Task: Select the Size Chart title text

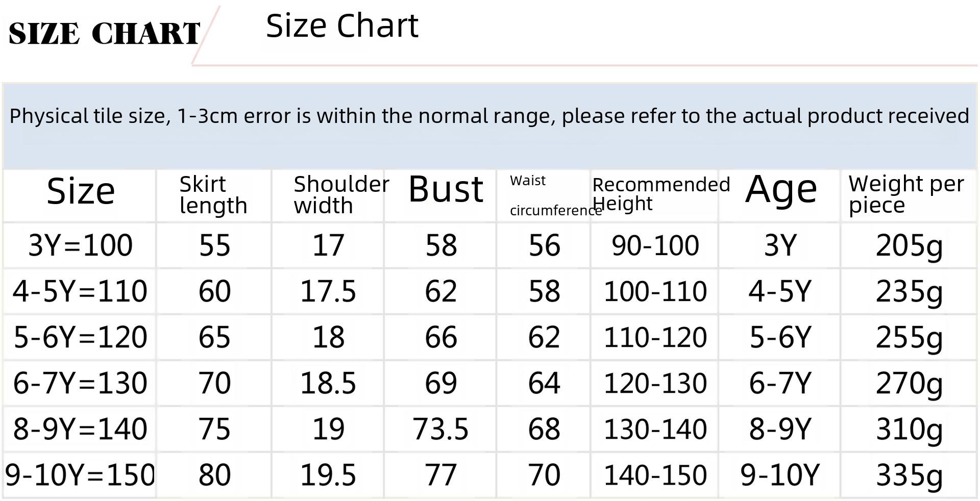Action: click(342, 26)
